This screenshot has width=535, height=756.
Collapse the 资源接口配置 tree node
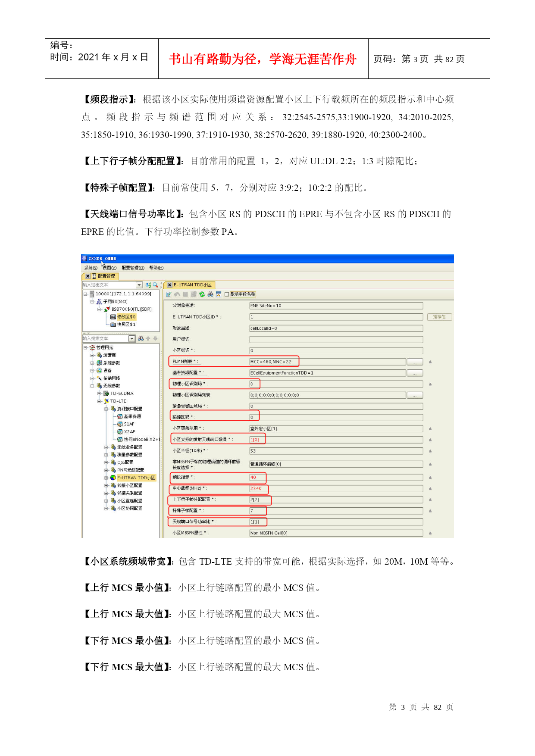pos(106,409)
